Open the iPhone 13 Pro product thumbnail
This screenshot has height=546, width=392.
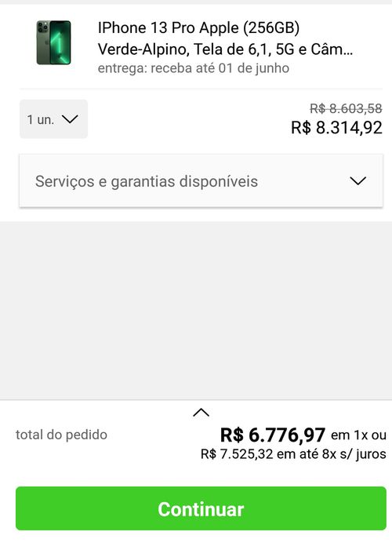point(53,42)
